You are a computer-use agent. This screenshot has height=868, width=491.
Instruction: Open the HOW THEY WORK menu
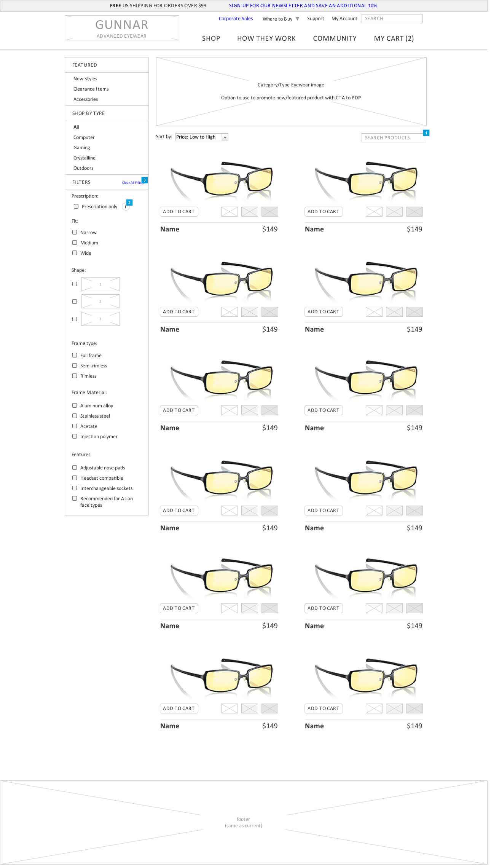coord(266,38)
